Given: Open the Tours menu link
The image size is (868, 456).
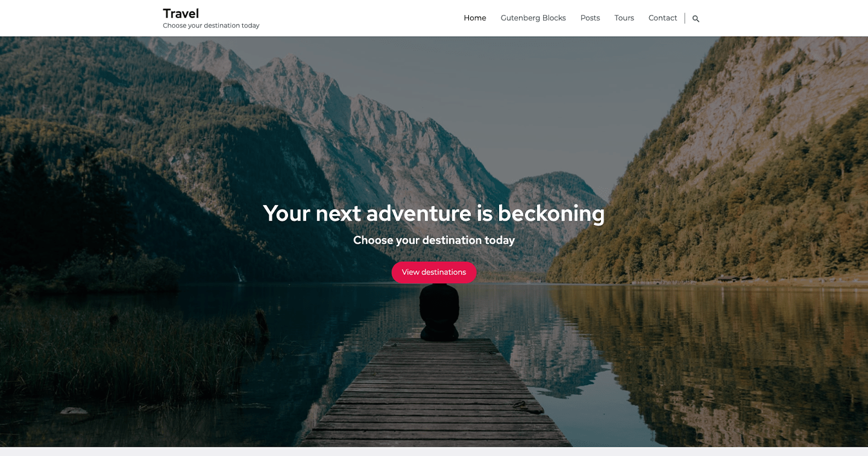Looking at the screenshot, I should point(624,18).
